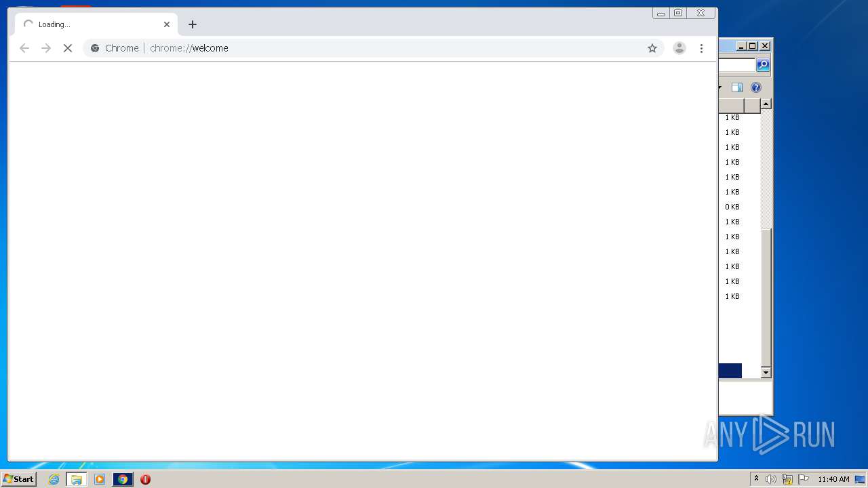Click the Explorer window search magnifier
The height and width of the screenshot is (488, 868).
tap(763, 65)
